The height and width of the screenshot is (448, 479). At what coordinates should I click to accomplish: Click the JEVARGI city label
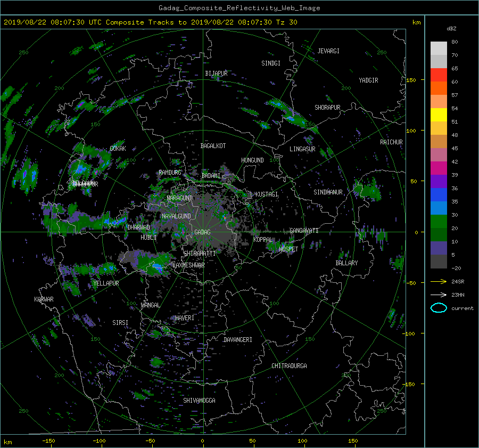pyautogui.click(x=328, y=51)
